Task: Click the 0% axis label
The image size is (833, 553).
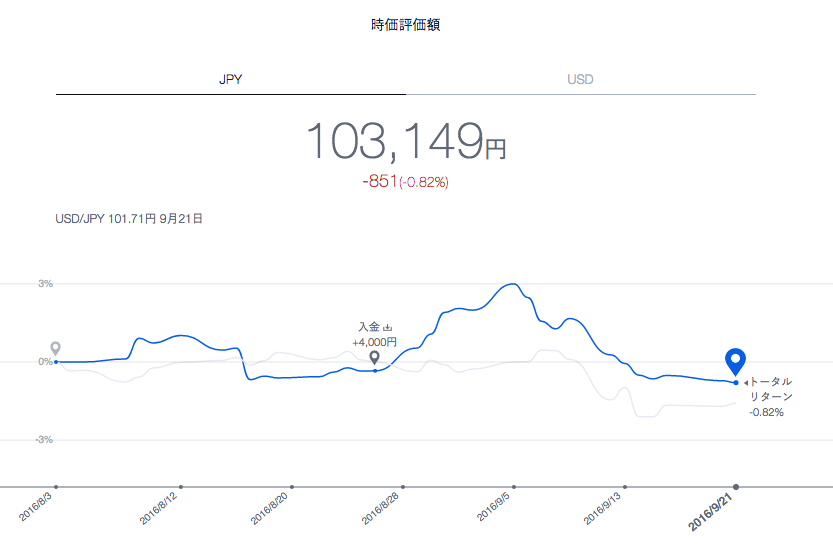Action: point(45,362)
